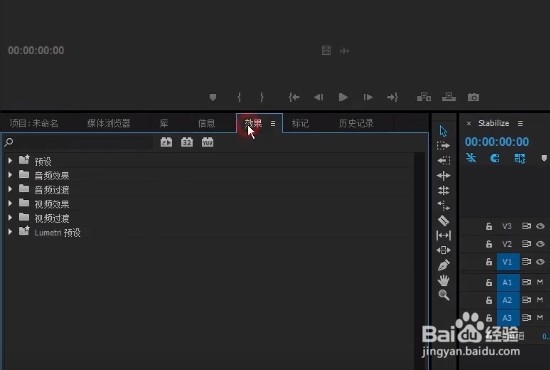The height and width of the screenshot is (370, 550).
Task: Open the 标记 tab
Action: click(x=300, y=123)
